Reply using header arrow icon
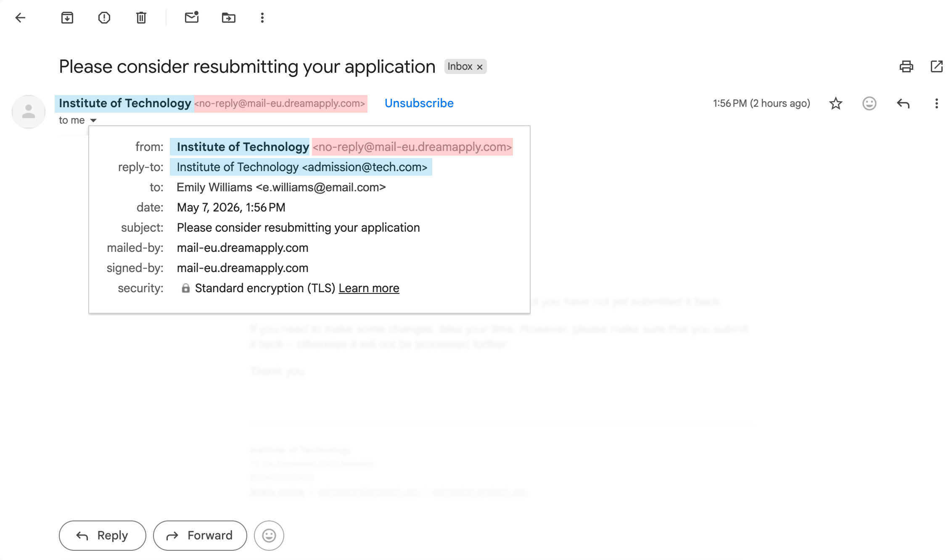This screenshot has width=946, height=560. coord(903,103)
